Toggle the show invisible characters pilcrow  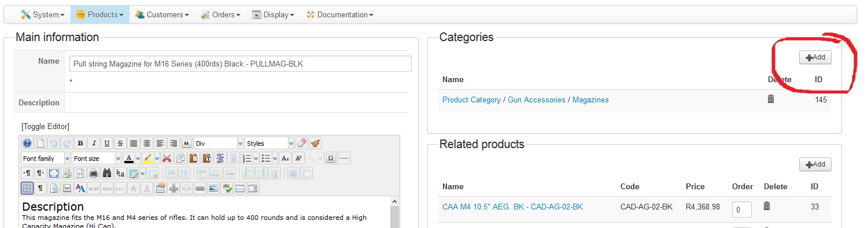click(x=40, y=188)
